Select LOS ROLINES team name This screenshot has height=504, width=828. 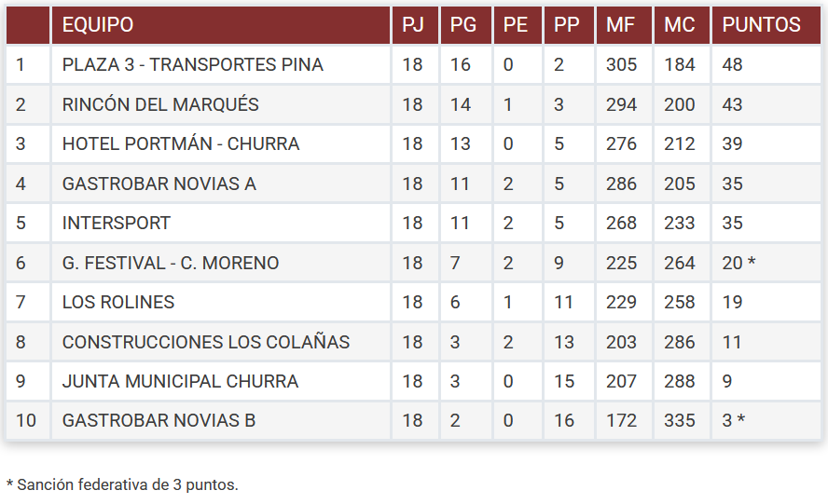(x=118, y=302)
